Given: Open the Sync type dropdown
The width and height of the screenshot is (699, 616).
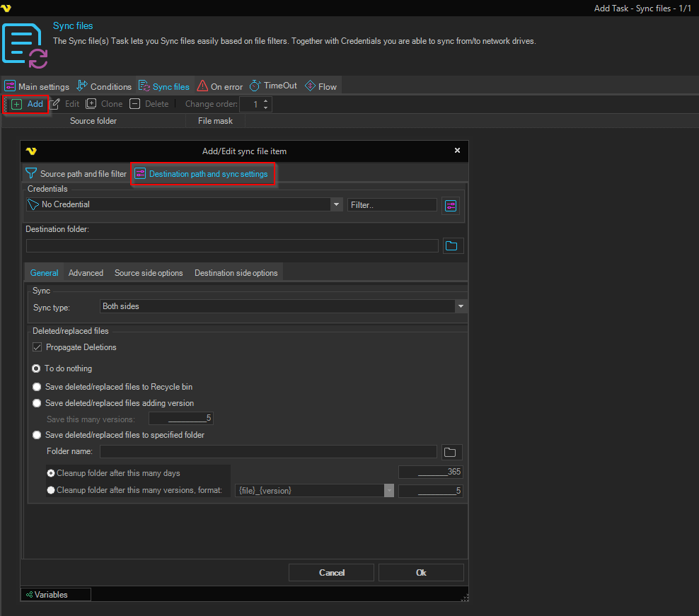Looking at the screenshot, I should click(x=461, y=306).
